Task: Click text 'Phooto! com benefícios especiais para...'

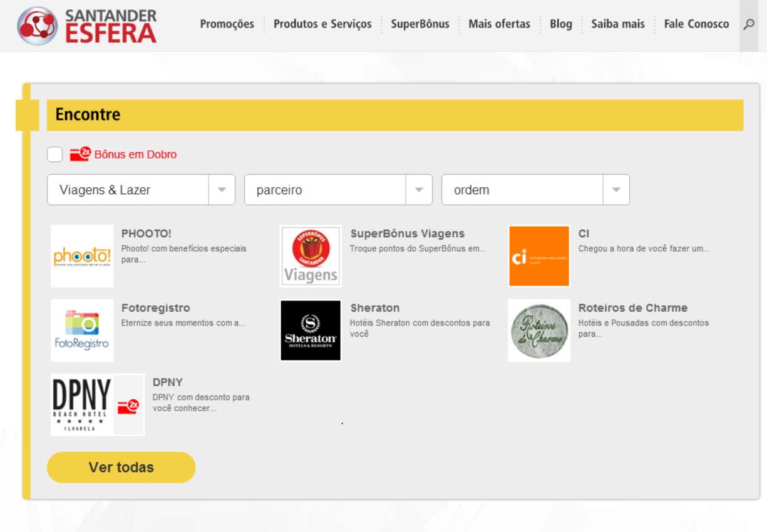Action: point(183,254)
